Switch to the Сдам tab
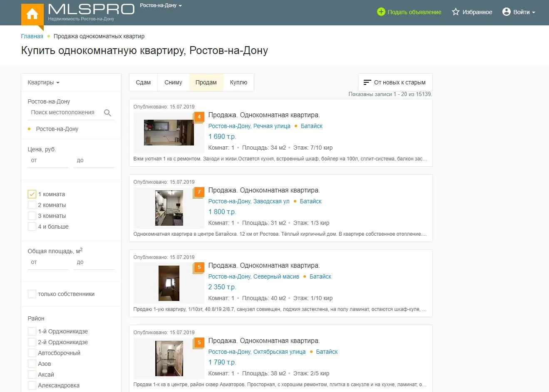 point(143,82)
